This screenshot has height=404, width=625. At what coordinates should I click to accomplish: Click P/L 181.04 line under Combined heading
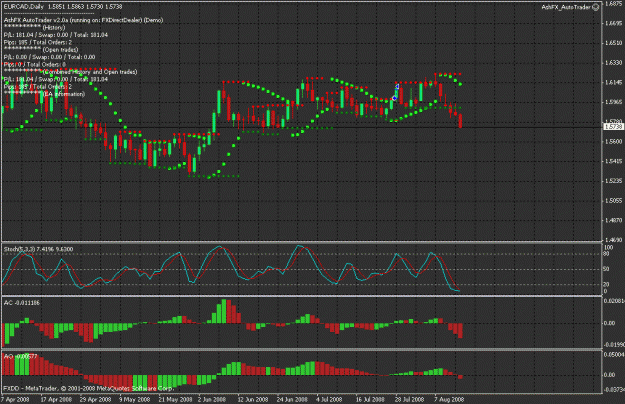pyautogui.click(x=56, y=79)
